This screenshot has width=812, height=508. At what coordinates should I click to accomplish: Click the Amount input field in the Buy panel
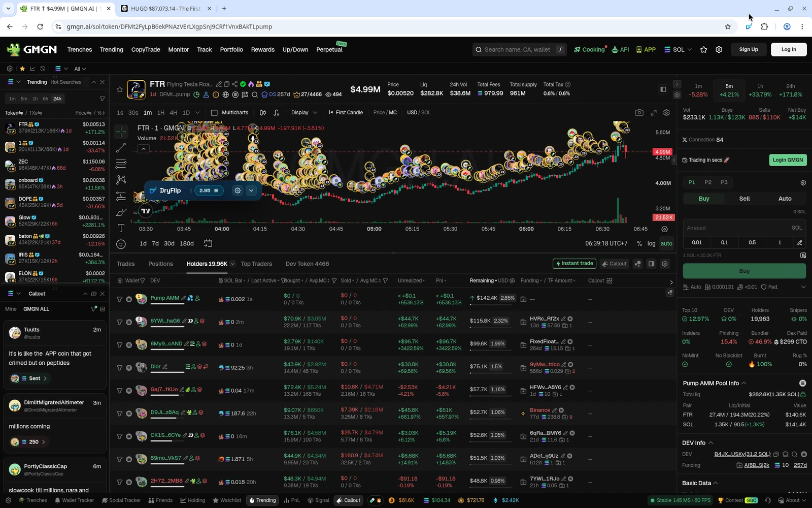click(x=744, y=228)
